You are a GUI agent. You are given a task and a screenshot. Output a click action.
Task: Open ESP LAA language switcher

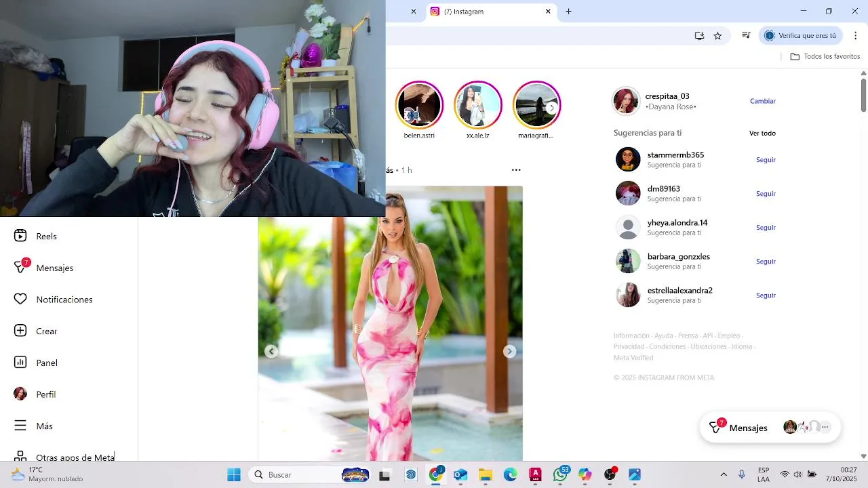pos(764,474)
